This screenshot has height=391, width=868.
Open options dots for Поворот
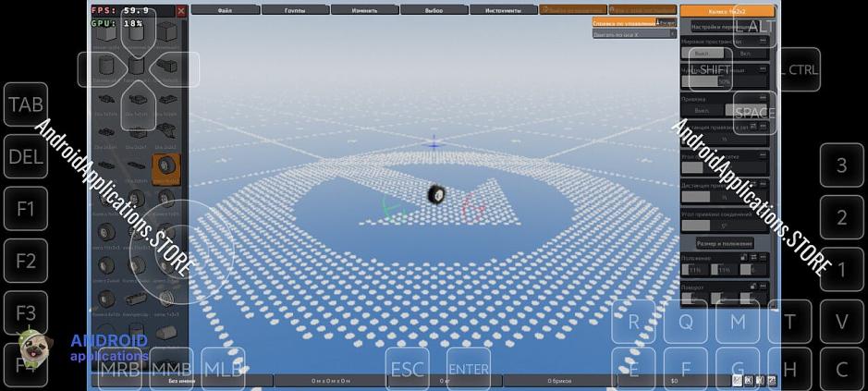764,287
